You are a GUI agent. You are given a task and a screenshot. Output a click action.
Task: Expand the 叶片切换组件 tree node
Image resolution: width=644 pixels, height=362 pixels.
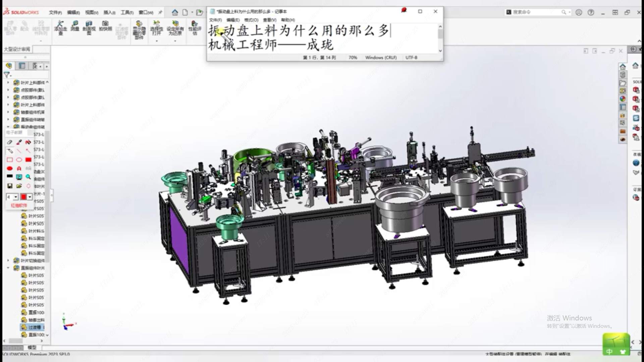pyautogui.click(x=8, y=260)
